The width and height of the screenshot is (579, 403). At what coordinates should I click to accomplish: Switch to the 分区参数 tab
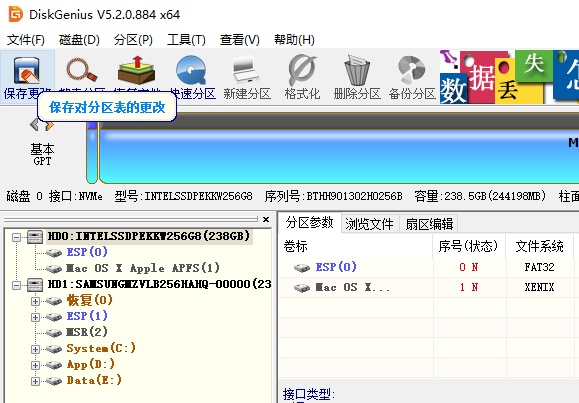(309, 223)
